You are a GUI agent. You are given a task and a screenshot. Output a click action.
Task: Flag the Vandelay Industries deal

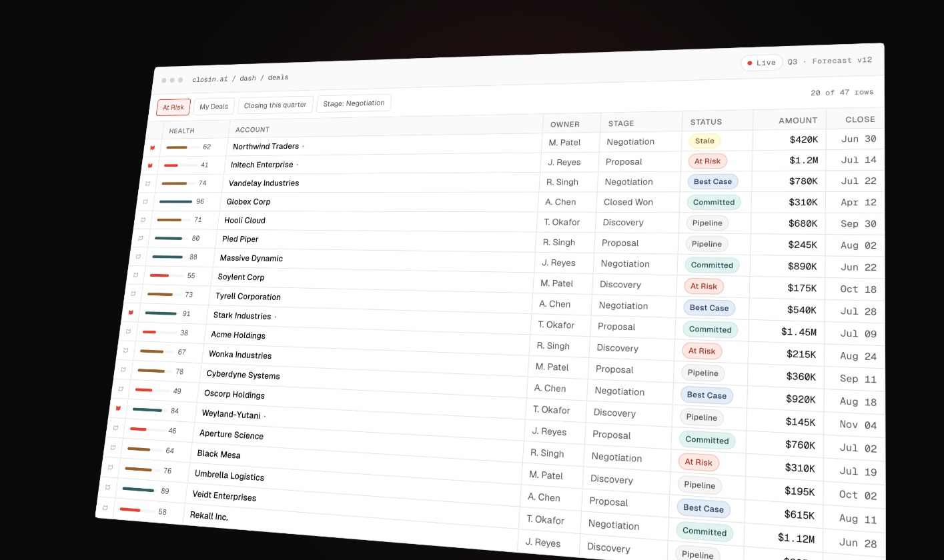(x=147, y=183)
